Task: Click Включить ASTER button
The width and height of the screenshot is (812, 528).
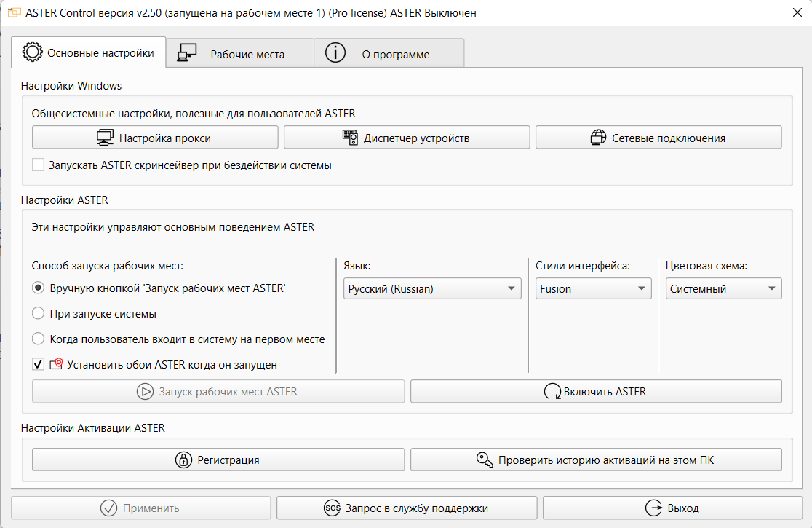Action: 596,391
